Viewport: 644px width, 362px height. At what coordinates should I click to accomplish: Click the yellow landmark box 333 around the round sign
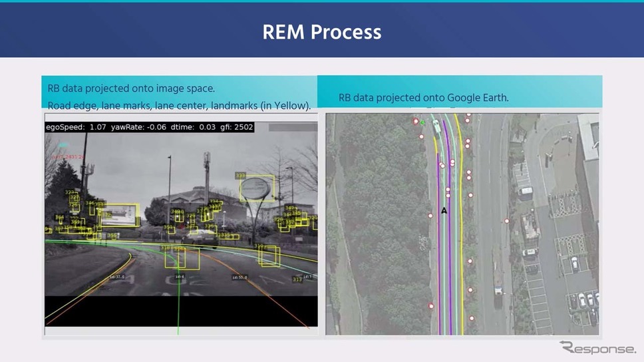pyautogui.click(x=257, y=188)
